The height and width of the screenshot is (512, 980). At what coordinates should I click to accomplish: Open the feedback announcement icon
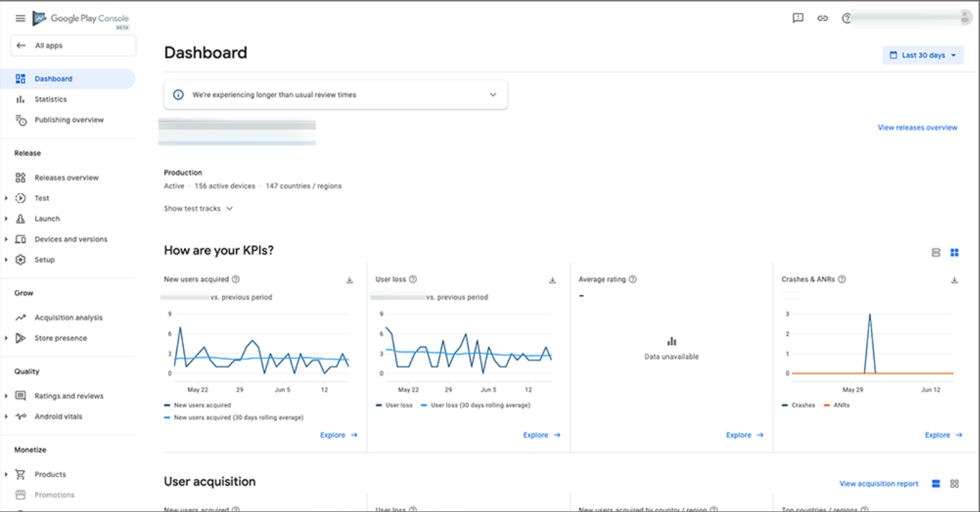798,19
